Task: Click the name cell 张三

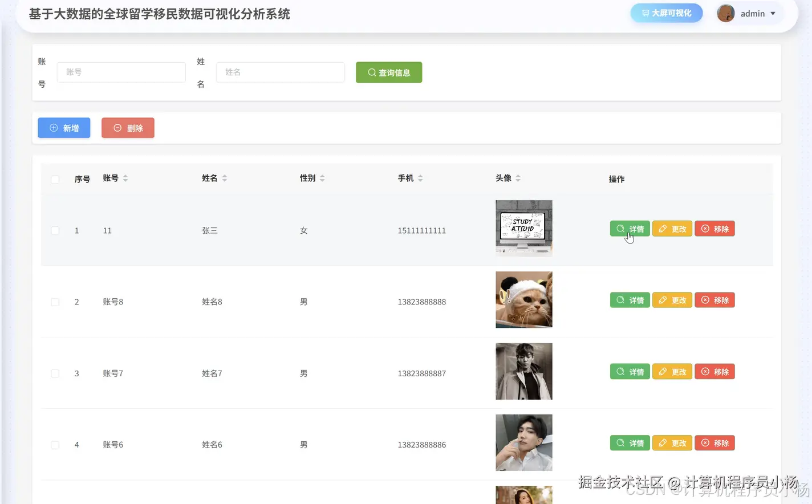Action: click(x=210, y=230)
